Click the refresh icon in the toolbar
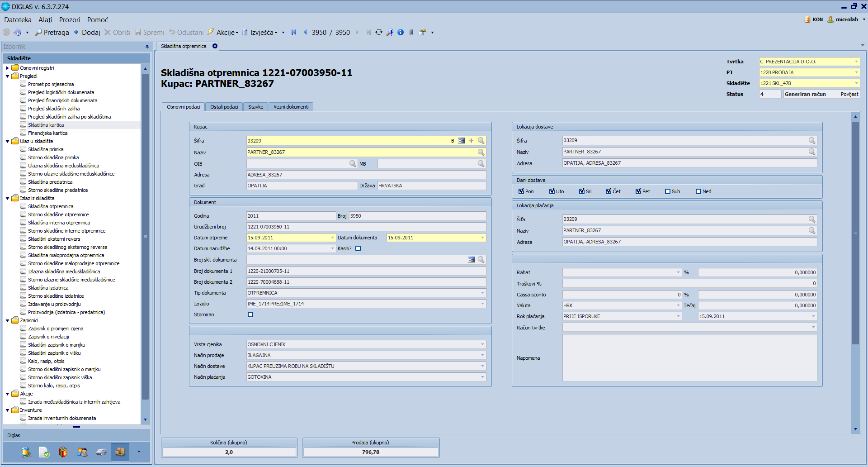The height and width of the screenshot is (467, 868). (379, 32)
